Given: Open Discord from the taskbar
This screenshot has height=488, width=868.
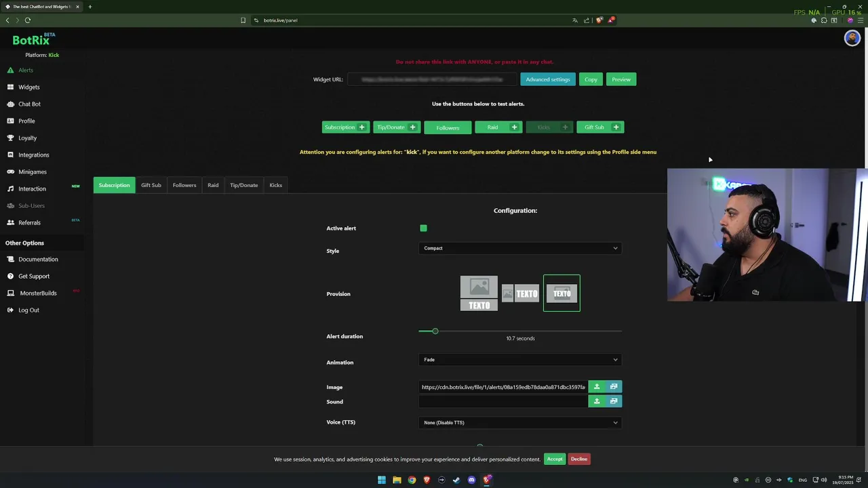Looking at the screenshot, I should (471, 481).
